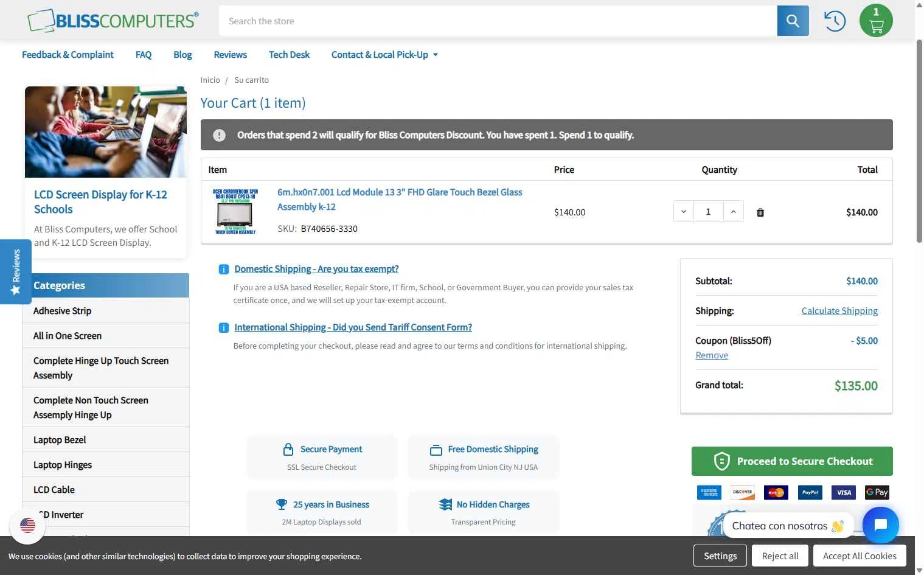Increase item quantity with up arrow
924x575 pixels.
(734, 212)
